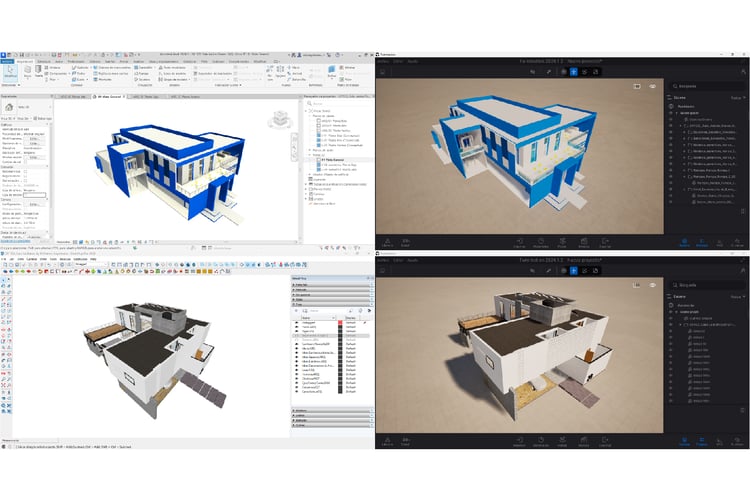
Task: Click Poblar in white-house Twinmotion dock
Action: tap(562, 442)
